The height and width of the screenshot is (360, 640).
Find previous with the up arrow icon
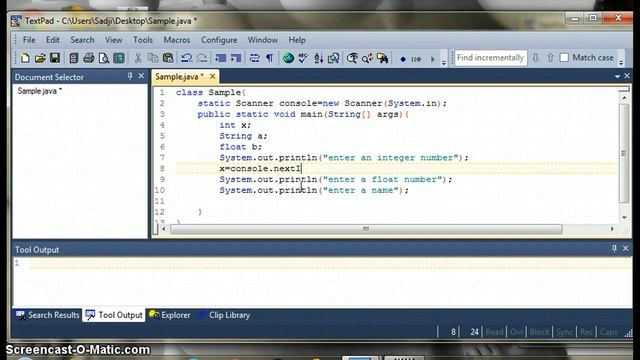550,58
